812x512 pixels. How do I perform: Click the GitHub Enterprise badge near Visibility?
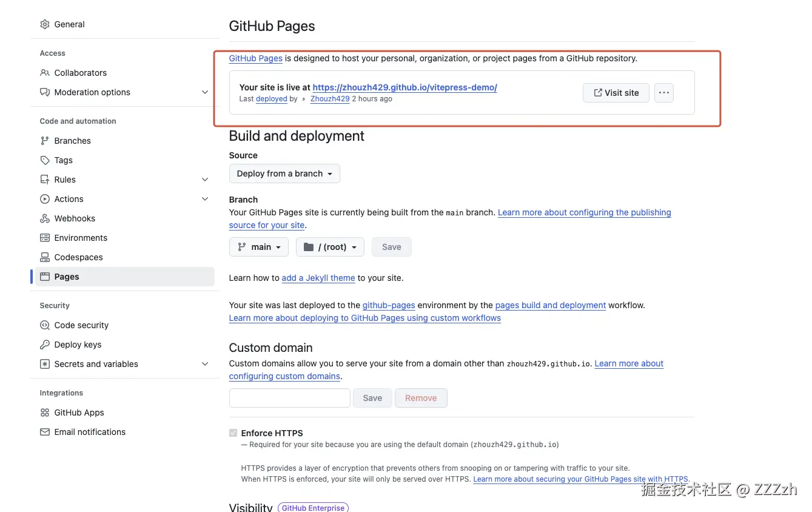(x=313, y=508)
